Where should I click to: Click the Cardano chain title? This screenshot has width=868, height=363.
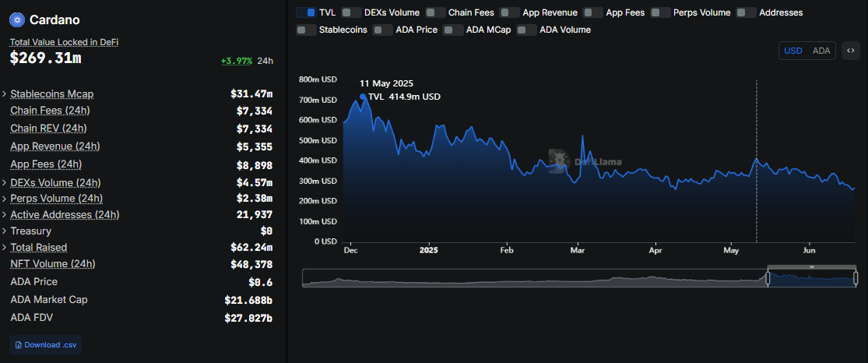pos(54,20)
